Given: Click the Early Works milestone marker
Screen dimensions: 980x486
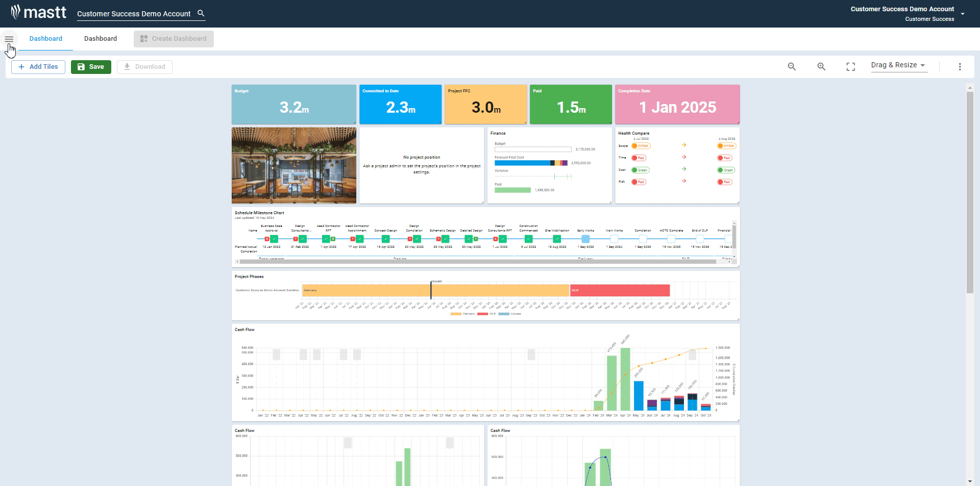Looking at the screenshot, I should coord(585,239).
